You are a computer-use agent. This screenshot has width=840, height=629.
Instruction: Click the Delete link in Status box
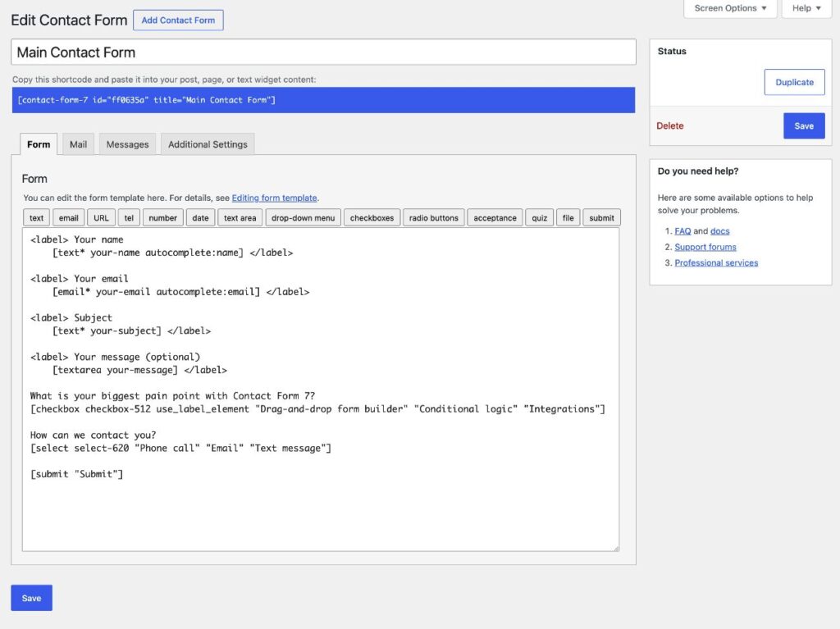tap(670, 126)
